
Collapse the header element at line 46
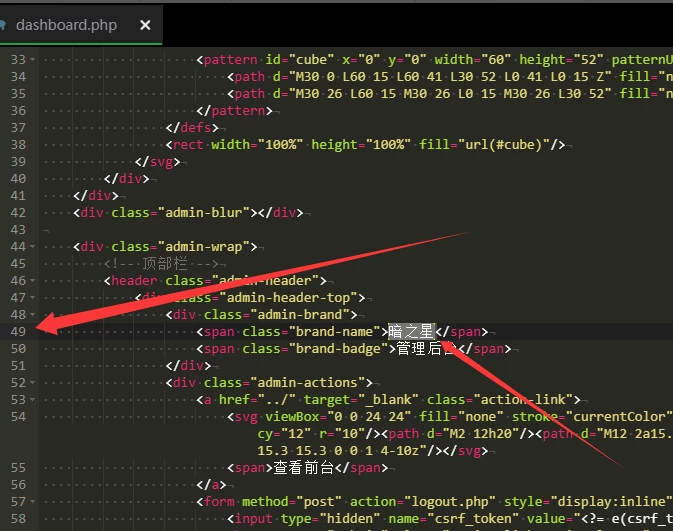[34, 280]
